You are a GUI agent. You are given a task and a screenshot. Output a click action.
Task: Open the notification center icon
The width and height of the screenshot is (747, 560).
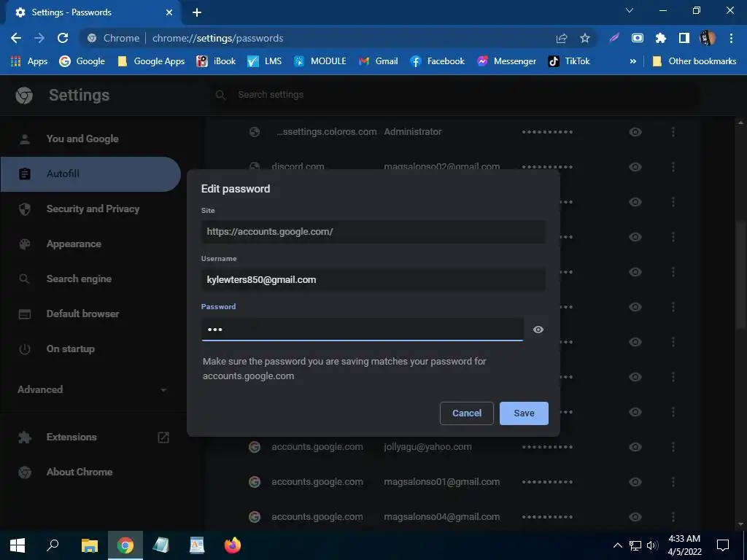(723, 545)
